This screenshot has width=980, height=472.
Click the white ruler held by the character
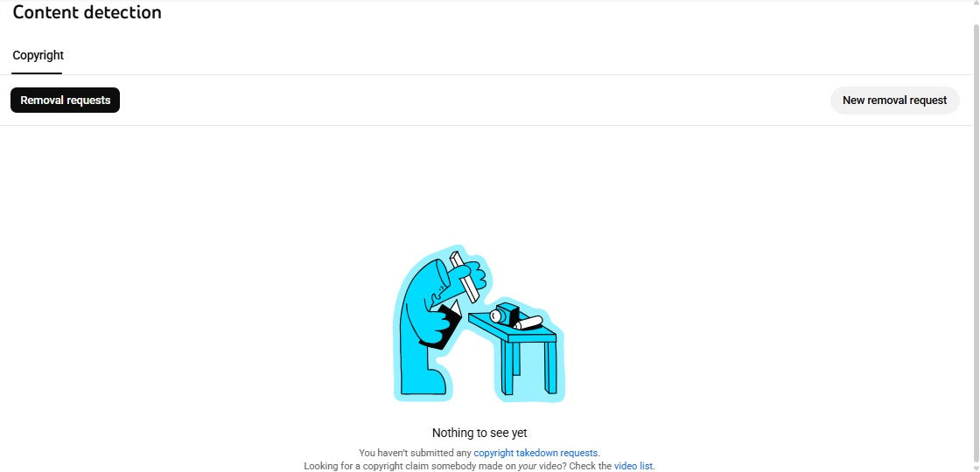click(466, 278)
